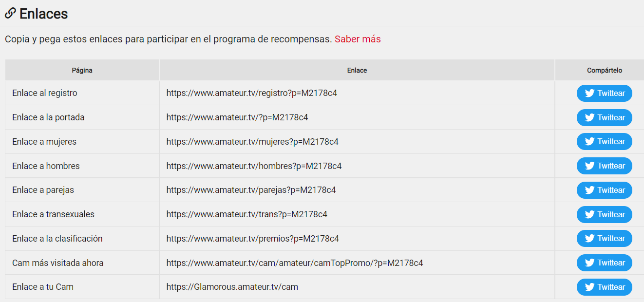Click the Enlace a la clasificación cell
644x302 pixels.
(82, 239)
